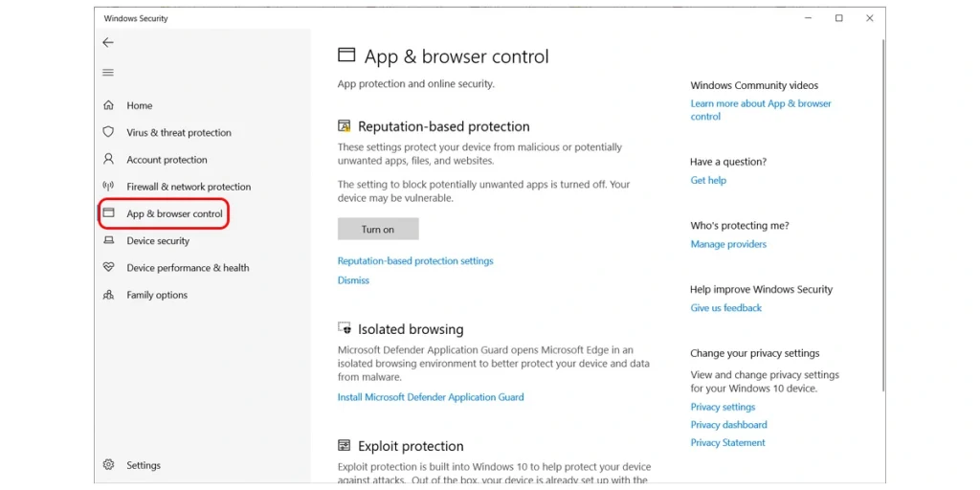The height and width of the screenshot is (490, 980).
Task: Open Virus & threat protection page
Action: point(179,132)
